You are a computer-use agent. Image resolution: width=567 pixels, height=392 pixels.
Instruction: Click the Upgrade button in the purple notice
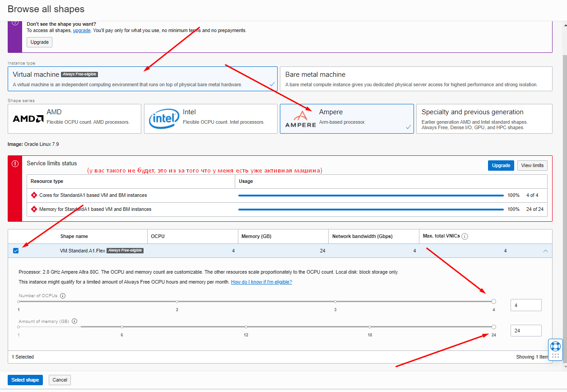tap(40, 42)
